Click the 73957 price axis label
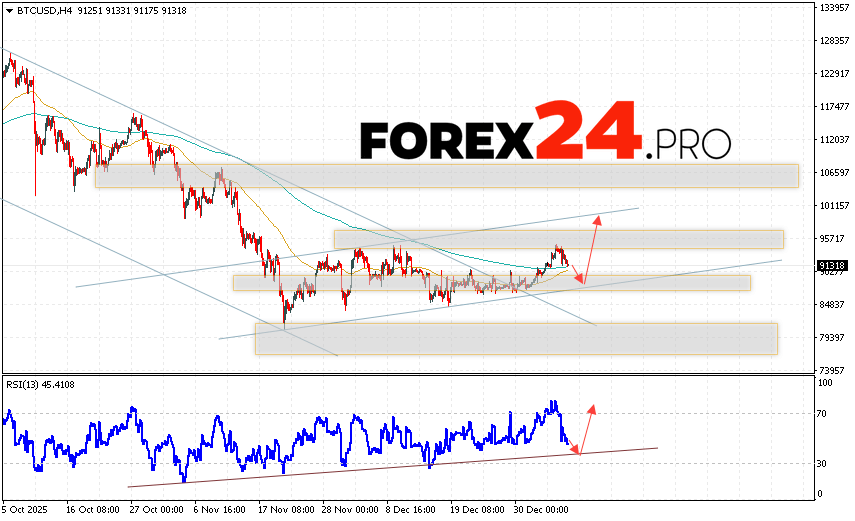 pos(834,370)
